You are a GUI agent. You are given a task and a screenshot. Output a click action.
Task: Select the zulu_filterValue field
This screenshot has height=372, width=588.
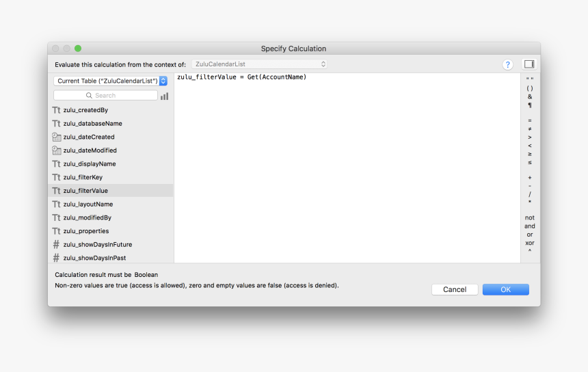coord(111,191)
